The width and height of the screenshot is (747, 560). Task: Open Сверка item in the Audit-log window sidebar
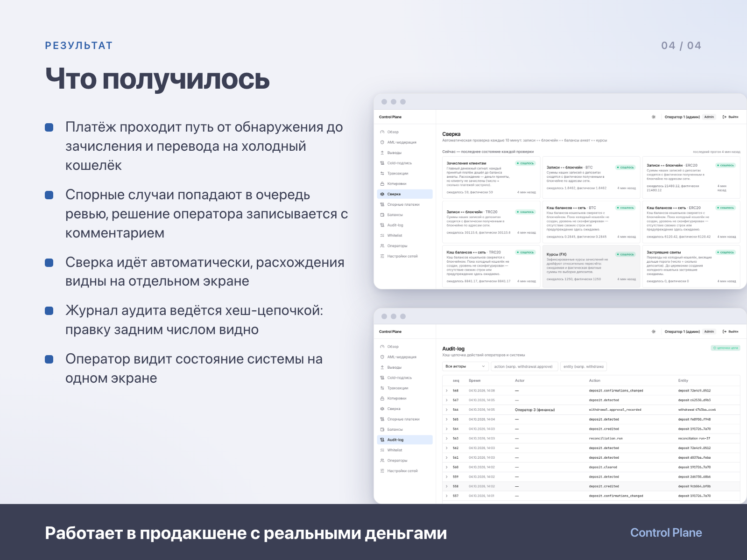pyautogui.click(x=405, y=409)
